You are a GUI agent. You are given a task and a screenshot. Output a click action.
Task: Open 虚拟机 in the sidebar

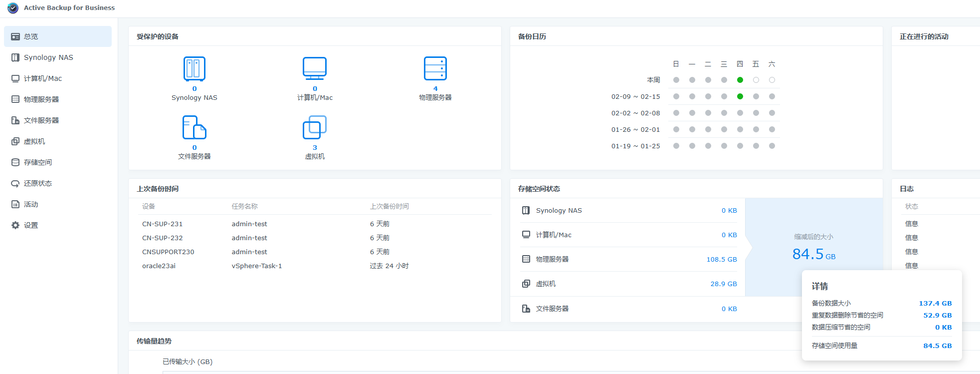point(58,141)
